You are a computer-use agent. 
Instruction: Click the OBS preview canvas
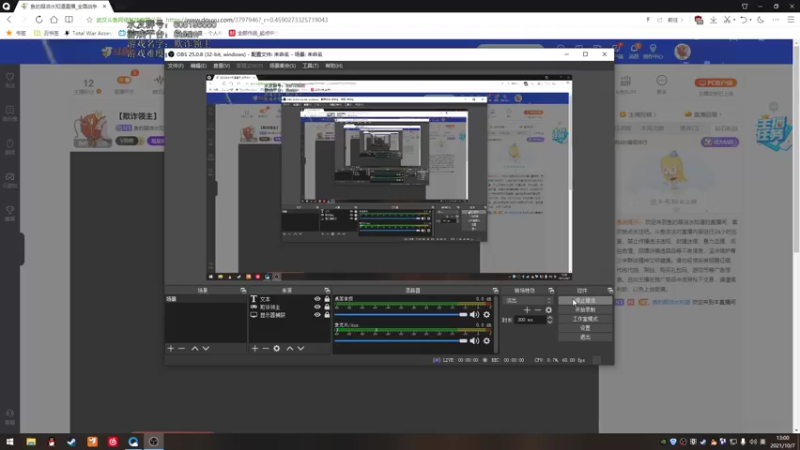pyautogui.click(x=389, y=178)
